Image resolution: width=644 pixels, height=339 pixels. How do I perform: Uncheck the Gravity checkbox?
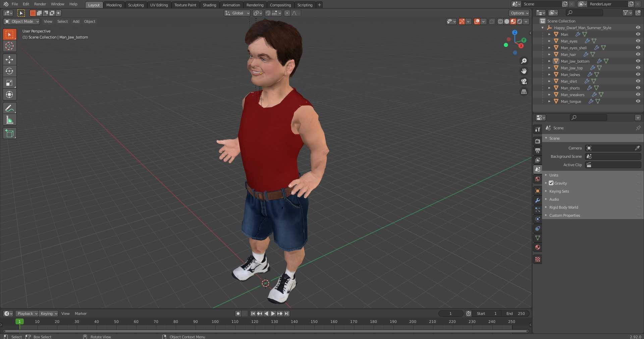pyautogui.click(x=551, y=183)
